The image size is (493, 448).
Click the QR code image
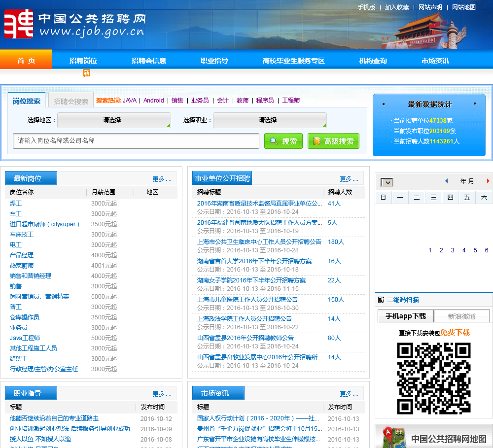pyautogui.click(x=433, y=378)
